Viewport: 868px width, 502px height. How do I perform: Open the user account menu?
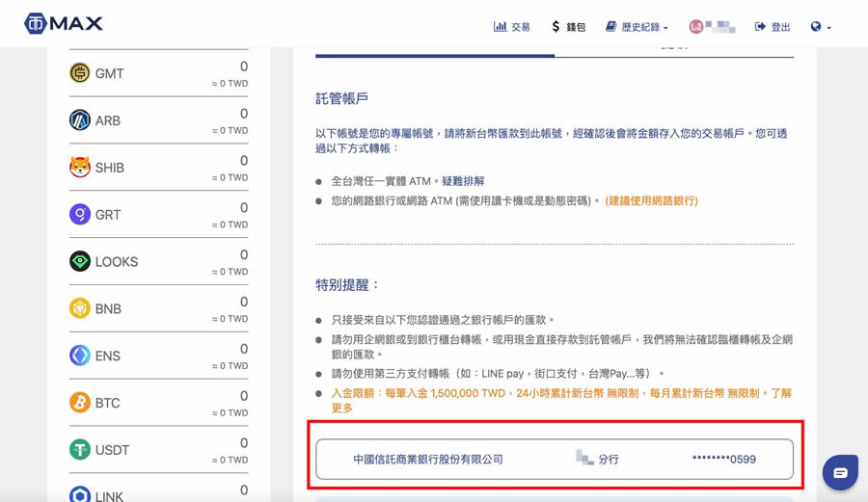[712, 27]
